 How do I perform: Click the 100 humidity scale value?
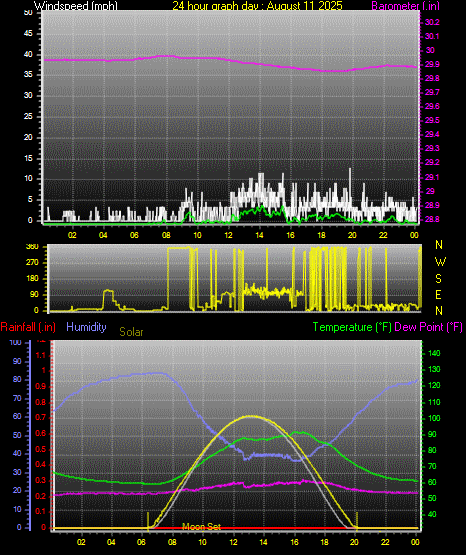click(x=16, y=343)
